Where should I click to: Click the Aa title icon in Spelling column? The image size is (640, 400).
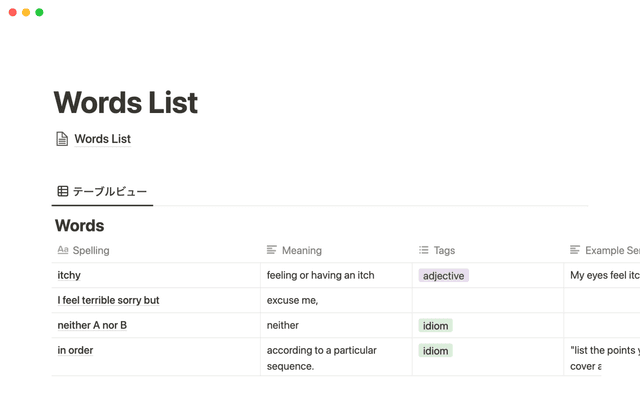(x=63, y=250)
